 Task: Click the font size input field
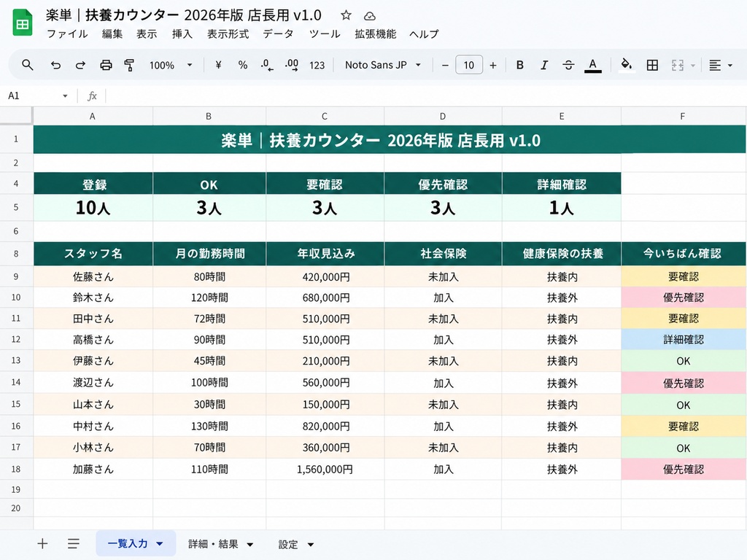[x=469, y=65]
